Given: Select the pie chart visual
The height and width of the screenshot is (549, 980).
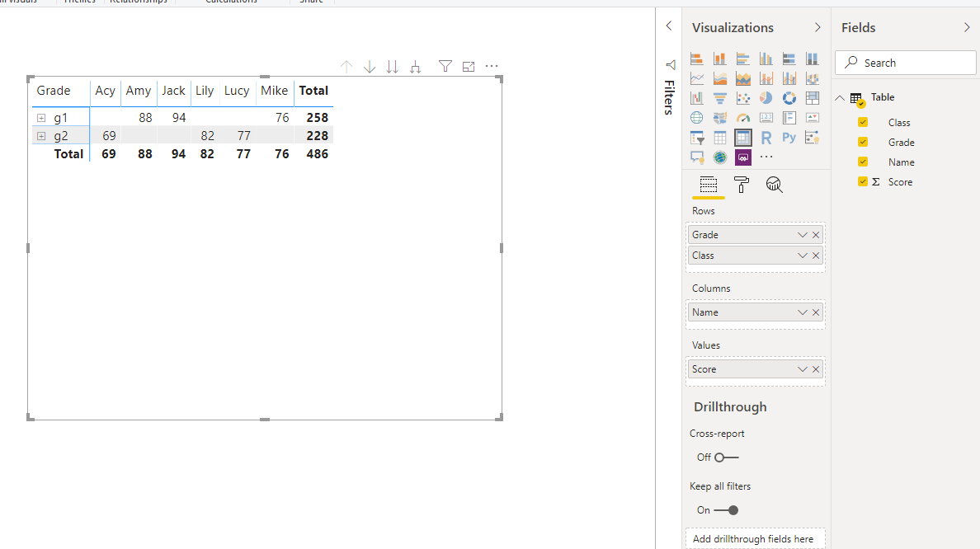Looking at the screenshot, I should point(766,98).
